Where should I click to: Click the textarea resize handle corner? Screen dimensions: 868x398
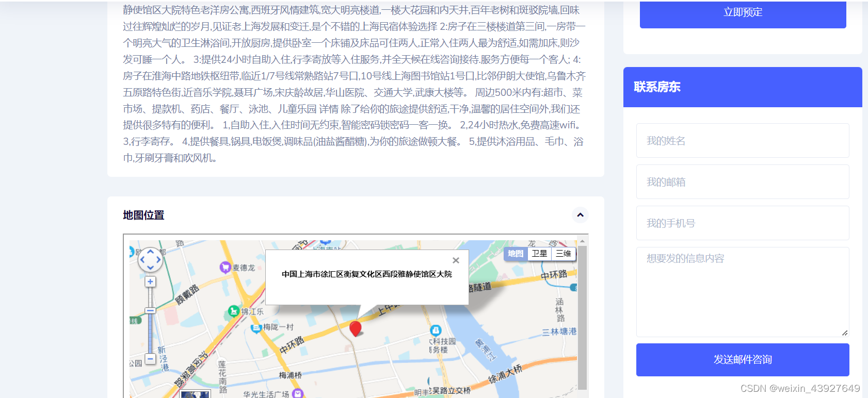pyautogui.click(x=845, y=333)
